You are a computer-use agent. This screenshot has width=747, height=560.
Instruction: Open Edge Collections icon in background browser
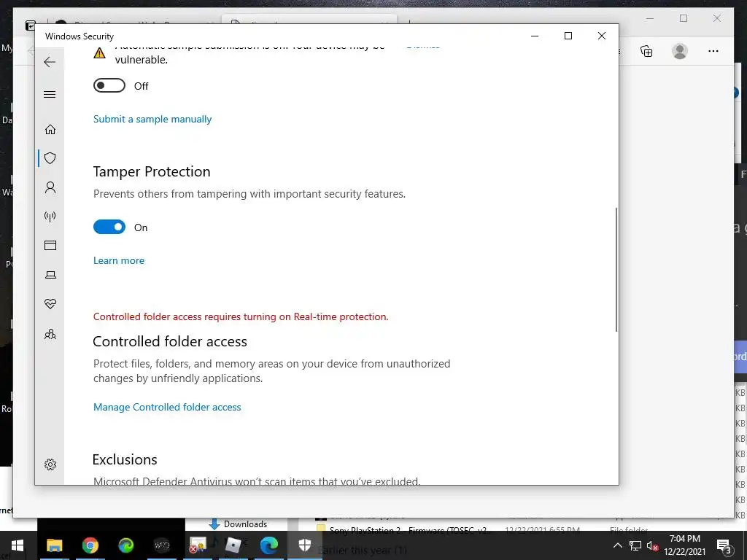click(x=646, y=51)
